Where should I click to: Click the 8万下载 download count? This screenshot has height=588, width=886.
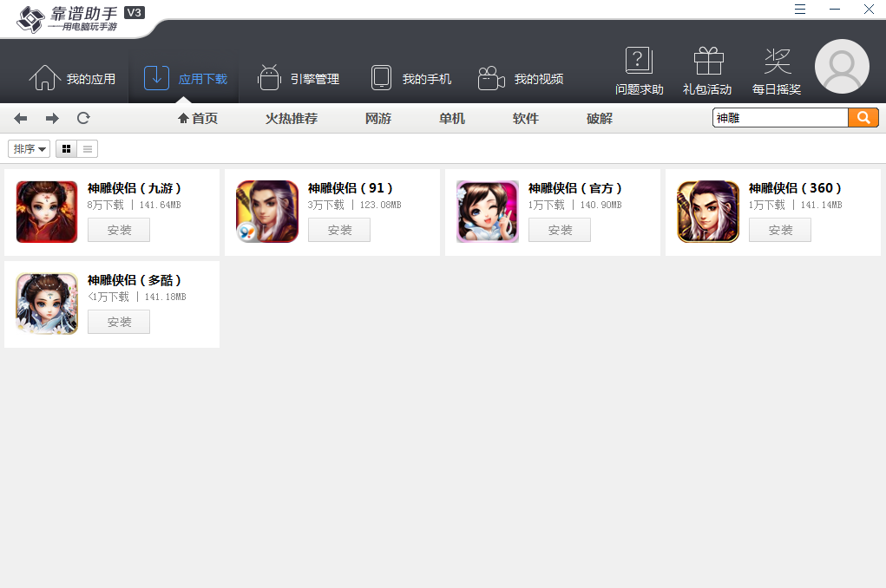point(106,205)
